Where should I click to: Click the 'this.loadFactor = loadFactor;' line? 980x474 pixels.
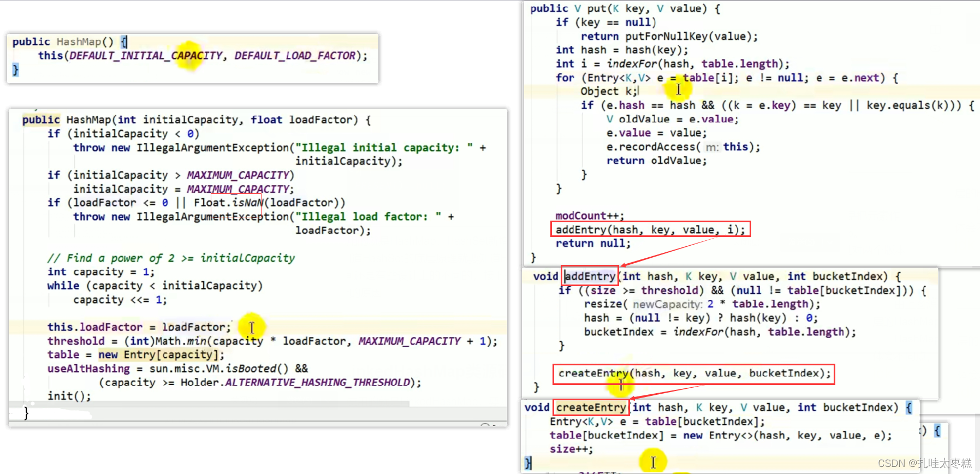pos(139,327)
